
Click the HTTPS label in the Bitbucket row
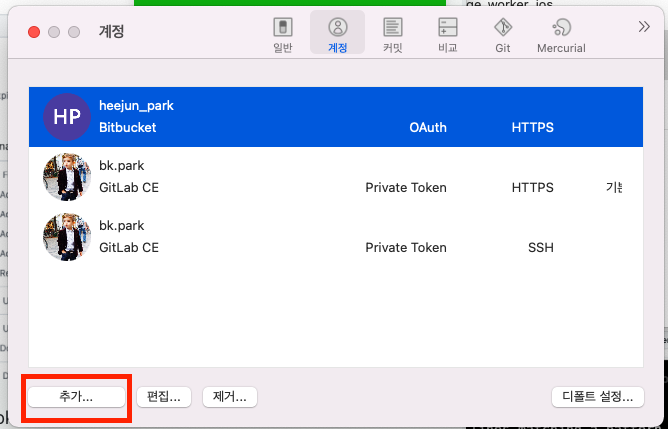click(x=533, y=127)
